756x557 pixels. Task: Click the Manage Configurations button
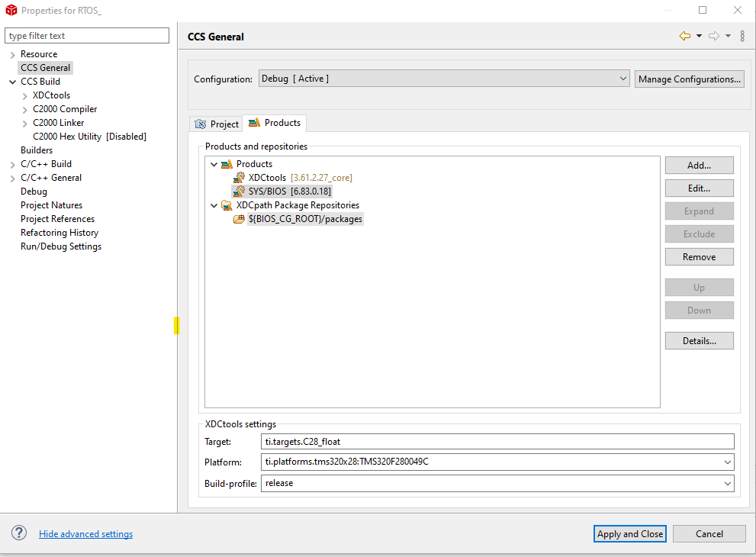689,79
